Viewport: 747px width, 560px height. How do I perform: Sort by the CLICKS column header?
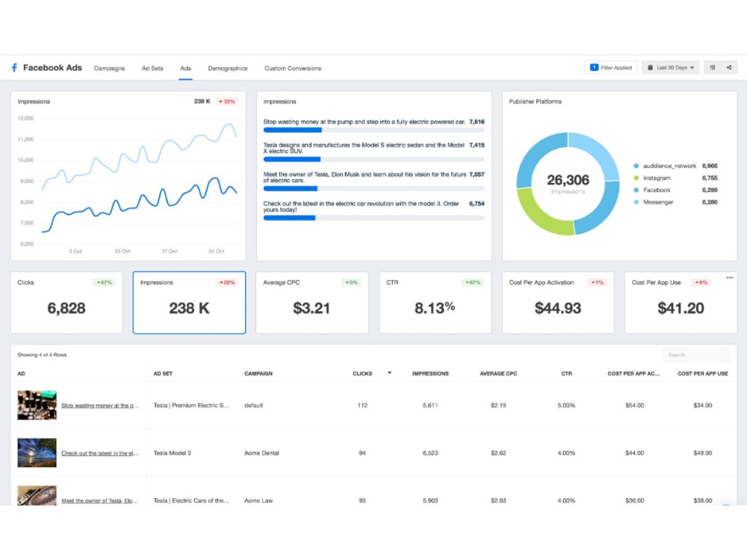coord(362,374)
